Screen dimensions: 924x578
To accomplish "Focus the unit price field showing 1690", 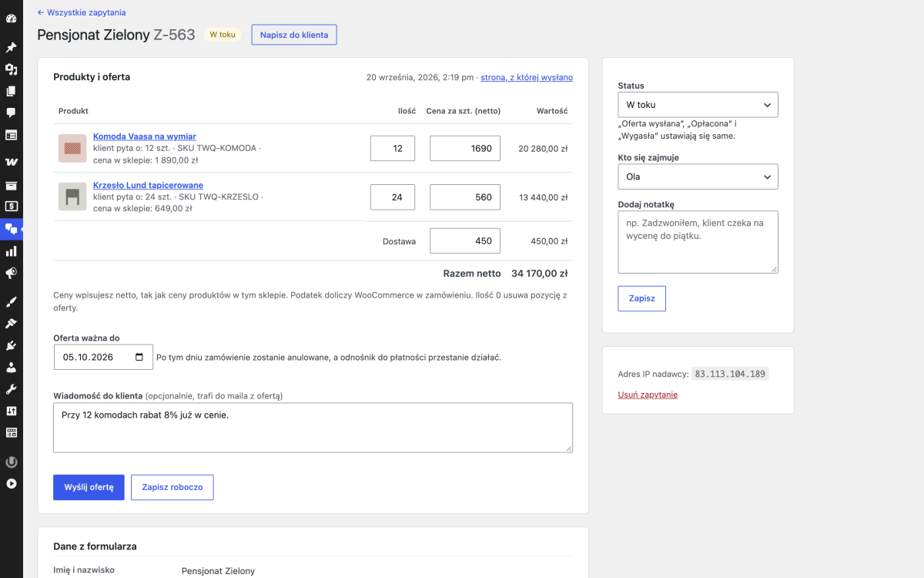I will [465, 149].
